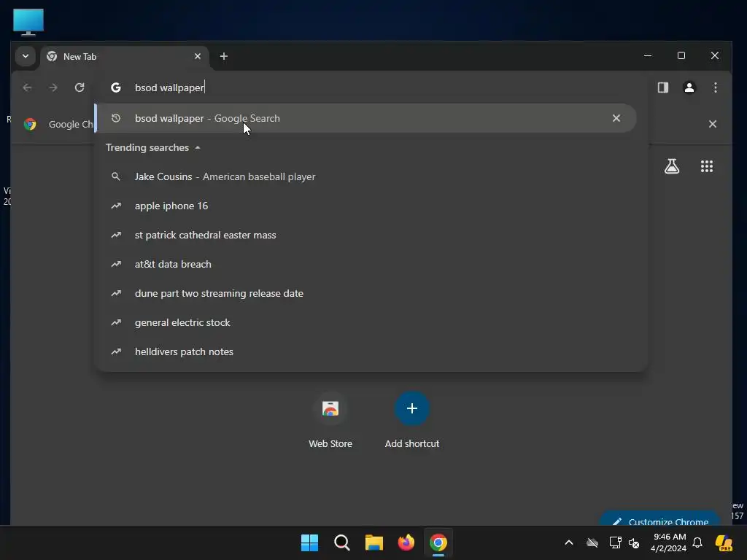
Task: Click the desktop monitor icon
Action: (x=28, y=22)
